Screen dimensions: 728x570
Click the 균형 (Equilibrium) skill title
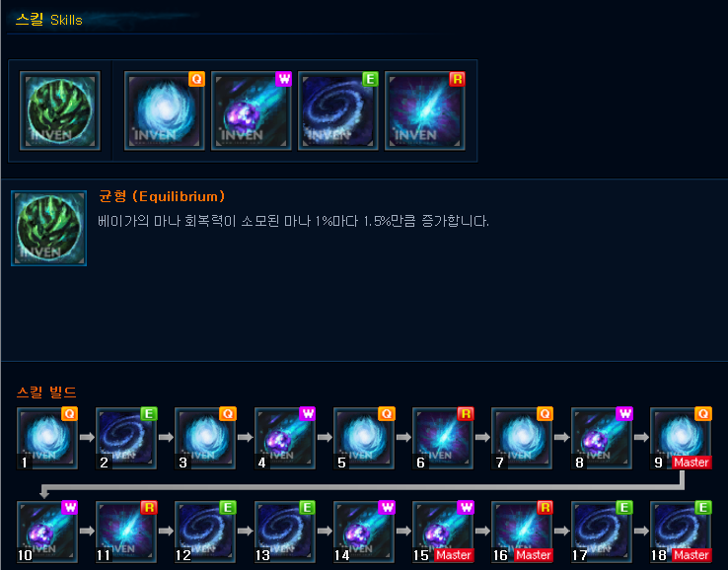point(162,196)
